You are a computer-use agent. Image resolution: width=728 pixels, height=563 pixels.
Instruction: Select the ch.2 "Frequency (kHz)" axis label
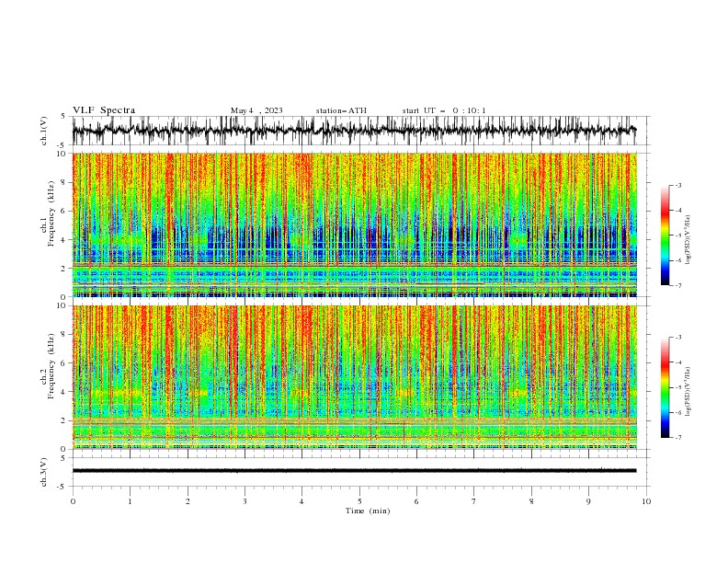point(51,365)
